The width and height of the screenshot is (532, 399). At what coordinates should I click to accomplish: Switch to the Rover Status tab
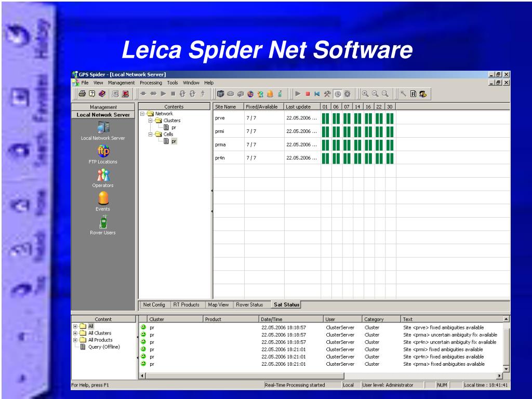(250, 304)
